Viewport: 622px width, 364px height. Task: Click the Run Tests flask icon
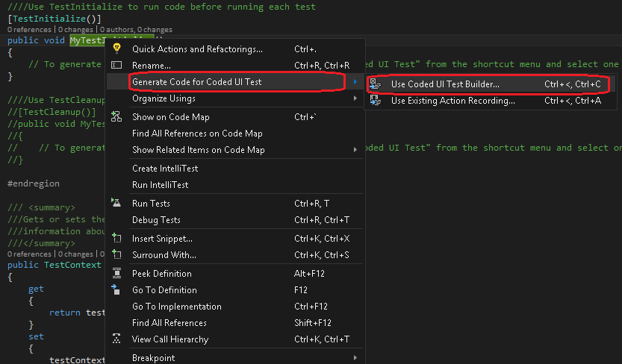(116, 203)
